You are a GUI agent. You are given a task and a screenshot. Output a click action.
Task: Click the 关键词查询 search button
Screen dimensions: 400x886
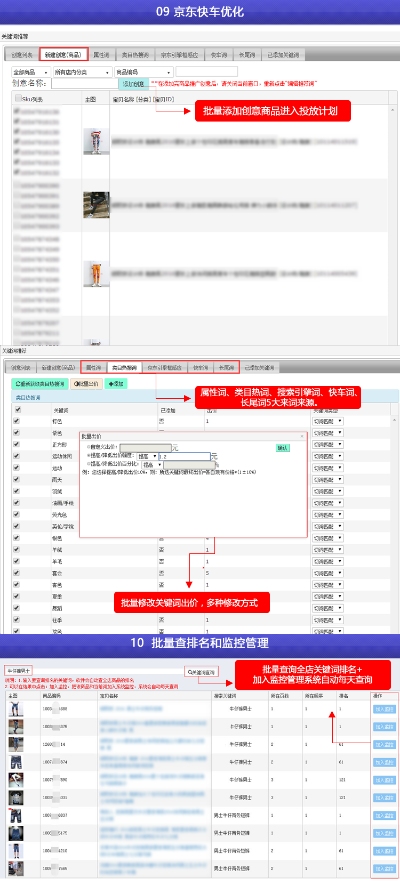[x=201, y=672]
